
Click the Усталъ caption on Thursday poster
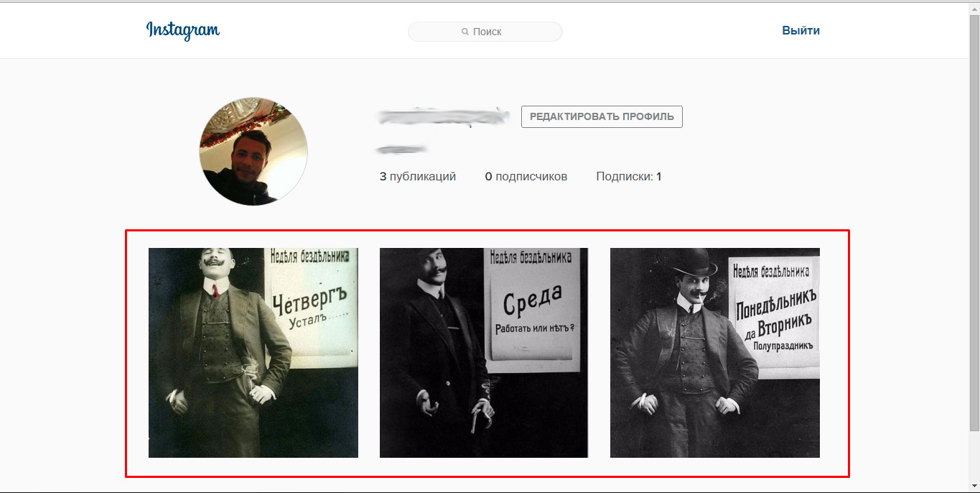point(307,321)
